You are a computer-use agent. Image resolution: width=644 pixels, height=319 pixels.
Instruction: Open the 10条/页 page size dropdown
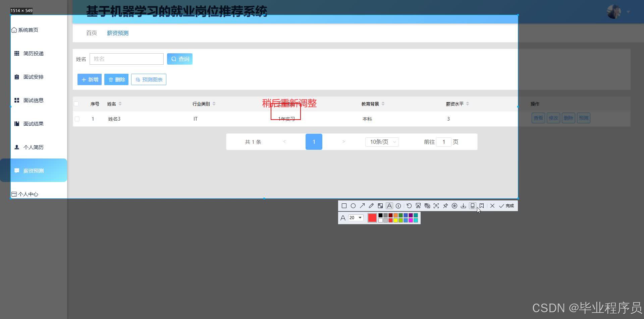coord(382,142)
